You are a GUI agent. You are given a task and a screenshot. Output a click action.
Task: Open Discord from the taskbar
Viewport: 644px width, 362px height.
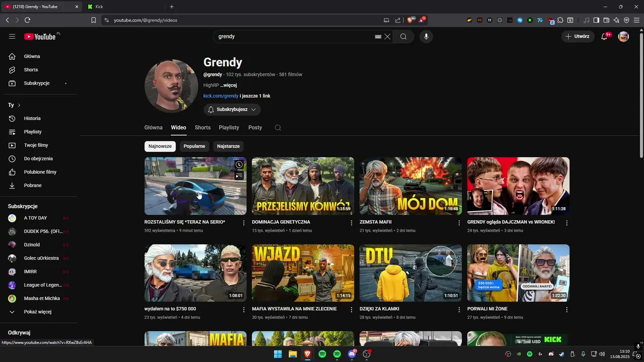pos(352,354)
